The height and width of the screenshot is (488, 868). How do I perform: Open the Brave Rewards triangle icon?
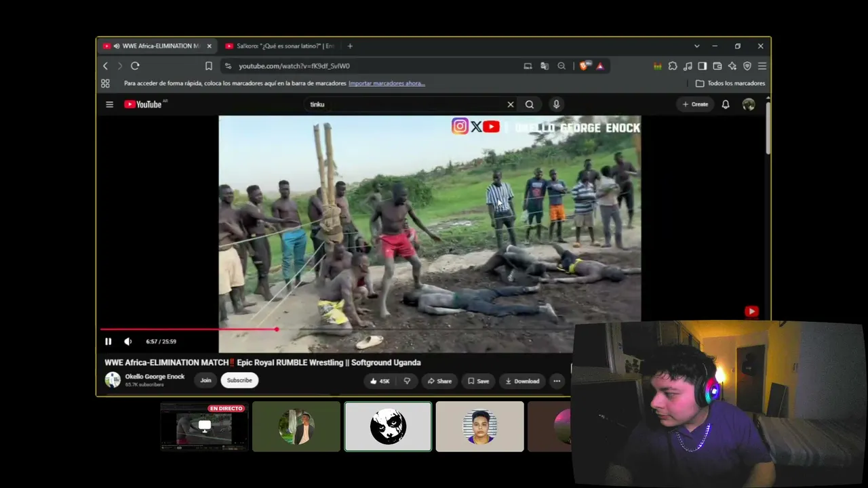click(x=600, y=66)
